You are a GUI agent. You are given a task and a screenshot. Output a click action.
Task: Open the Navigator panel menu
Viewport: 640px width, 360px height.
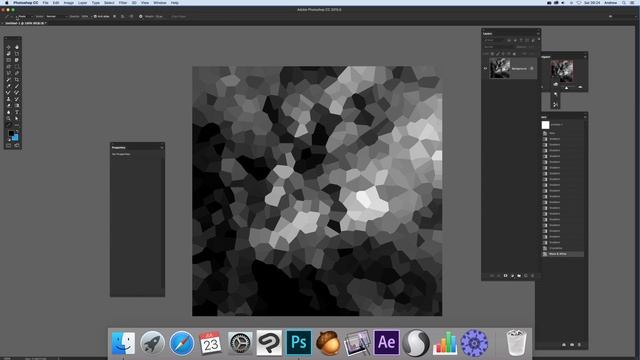[585, 57]
